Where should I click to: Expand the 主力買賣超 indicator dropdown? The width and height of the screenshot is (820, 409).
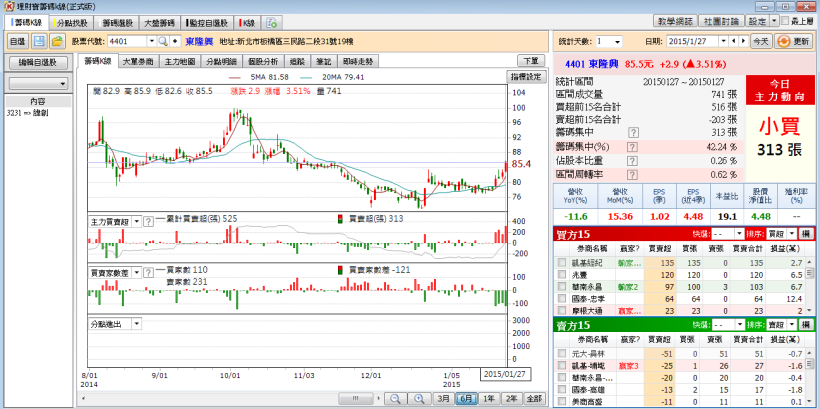coord(135,220)
